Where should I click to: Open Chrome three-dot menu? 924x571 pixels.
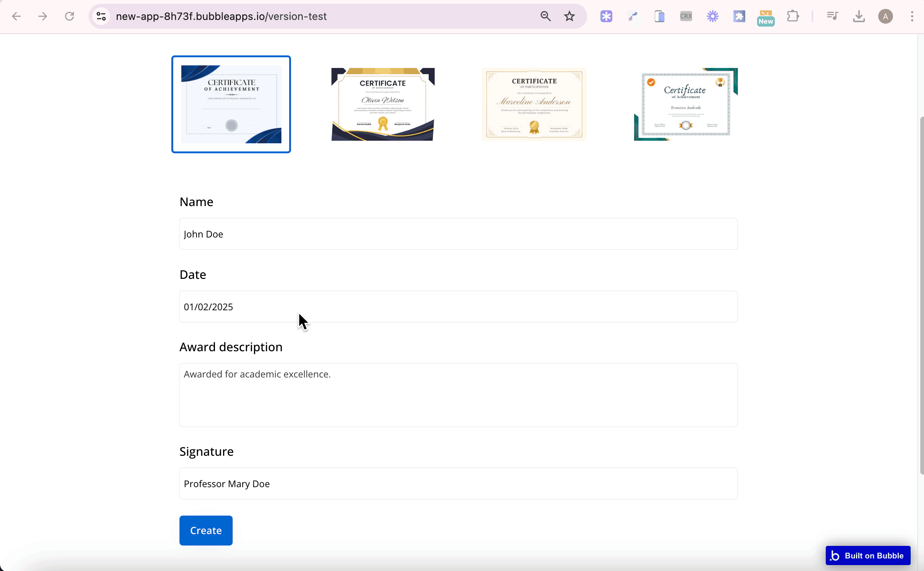point(912,16)
